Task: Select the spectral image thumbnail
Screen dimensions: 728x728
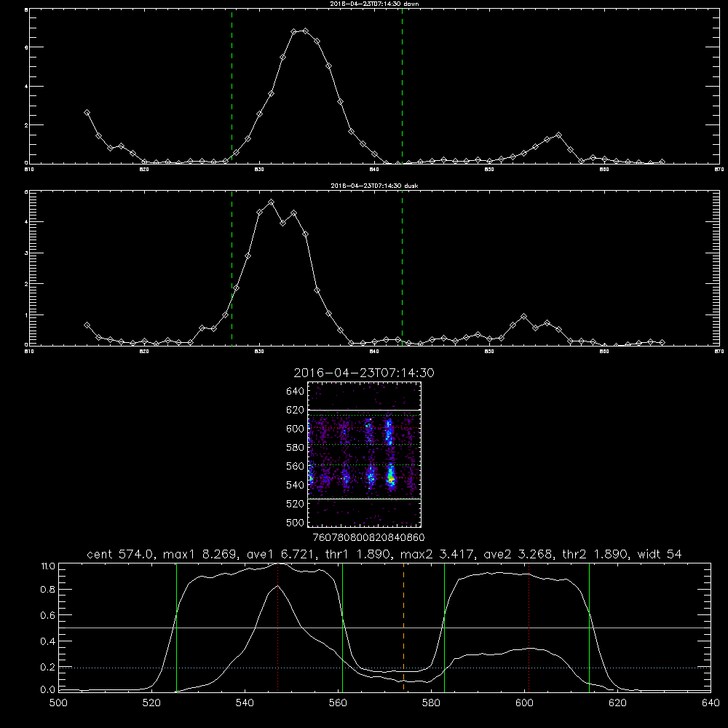Action: coord(365,454)
